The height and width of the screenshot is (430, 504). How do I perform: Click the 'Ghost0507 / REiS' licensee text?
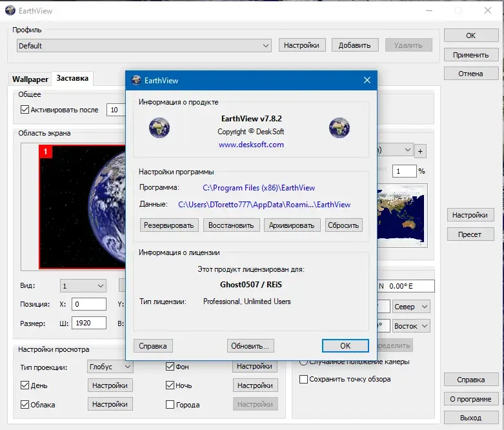(251, 285)
